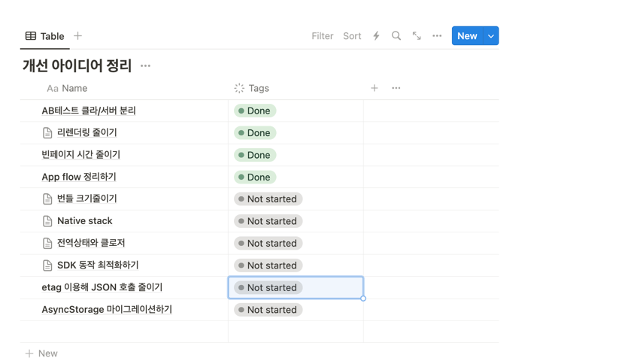Click the add property plus icon
Viewport: 628px width, 364px height.
374,88
